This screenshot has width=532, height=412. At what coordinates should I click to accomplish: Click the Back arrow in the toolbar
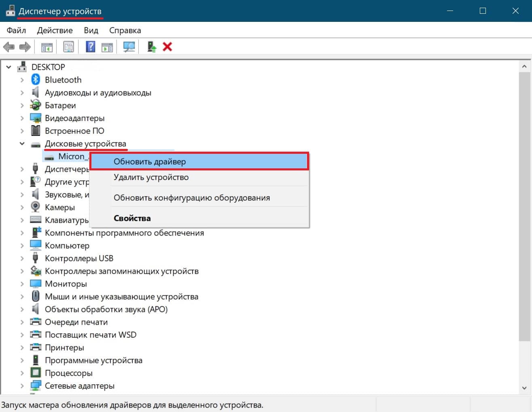(x=8, y=47)
